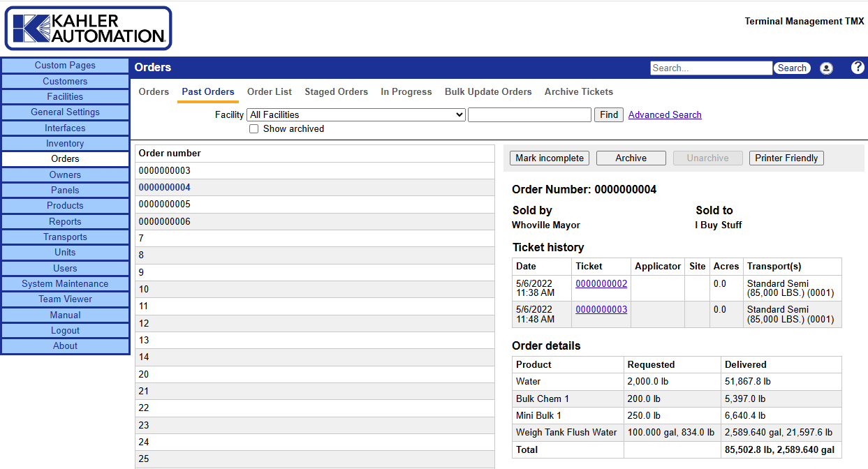Viewport: 868px width, 469px height.
Task: Switch to the Staged Orders tab
Action: pos(336,92)
